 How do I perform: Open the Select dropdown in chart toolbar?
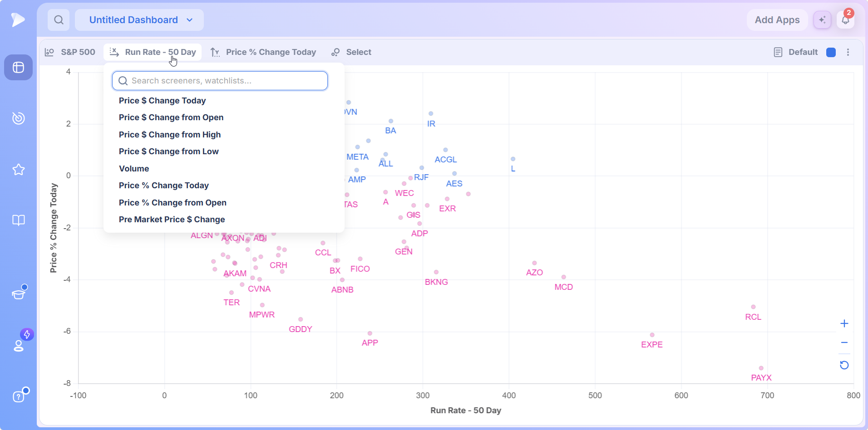pos(351,52)
